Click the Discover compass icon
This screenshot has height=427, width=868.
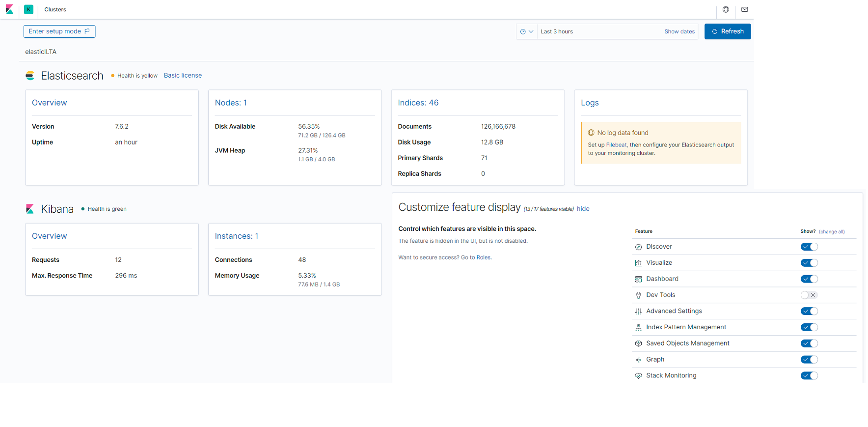638,247
